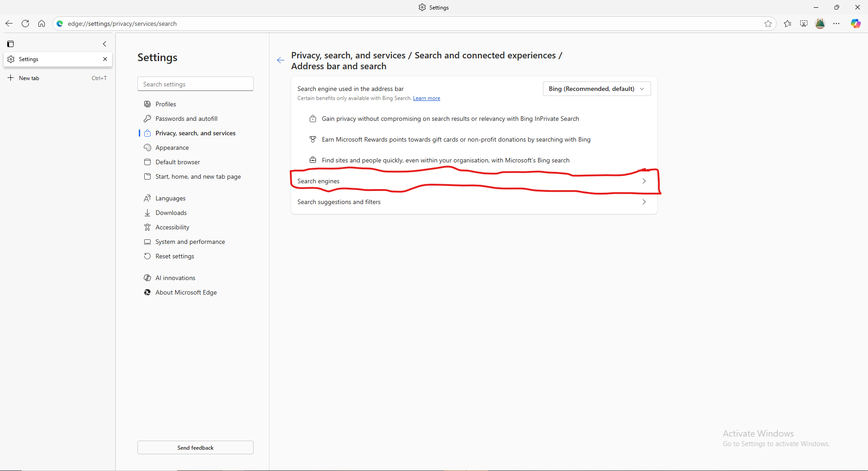
Task: Open the Settings and more ellipsis menu
Action: click(x=836, y=24)
